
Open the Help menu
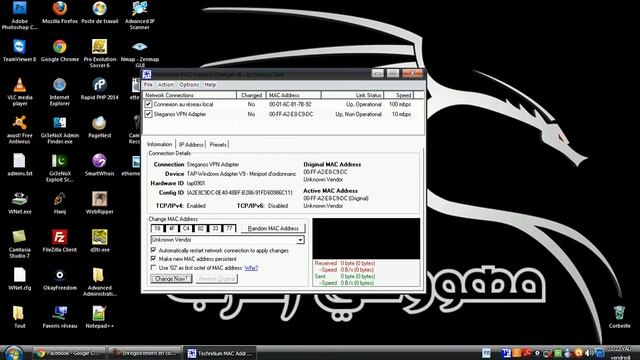210,84
